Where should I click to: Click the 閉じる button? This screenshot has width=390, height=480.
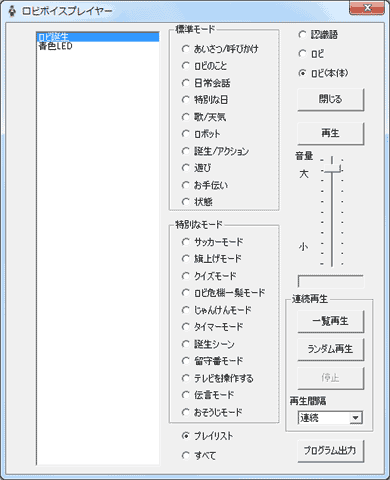coord(330,99)
